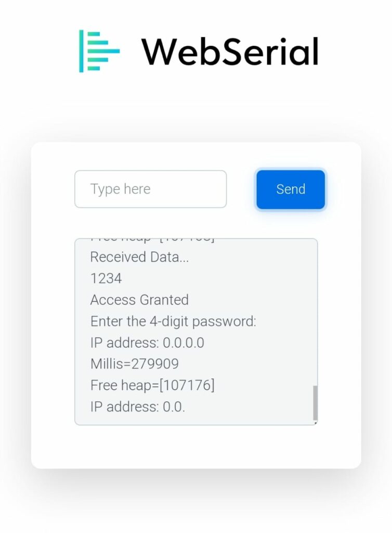Image resolution: width=392 pixels, height=533 pixels.
Task: Focus the "Type here" input field
Action: tap(150, 189)
